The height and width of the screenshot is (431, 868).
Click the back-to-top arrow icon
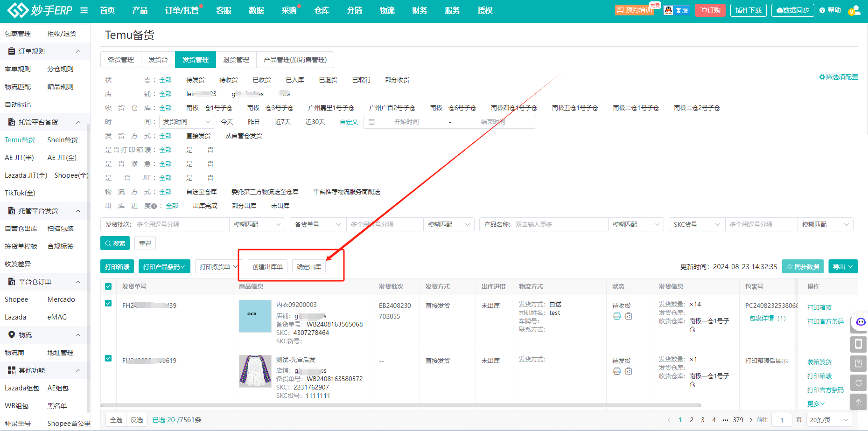click(858, 402)
